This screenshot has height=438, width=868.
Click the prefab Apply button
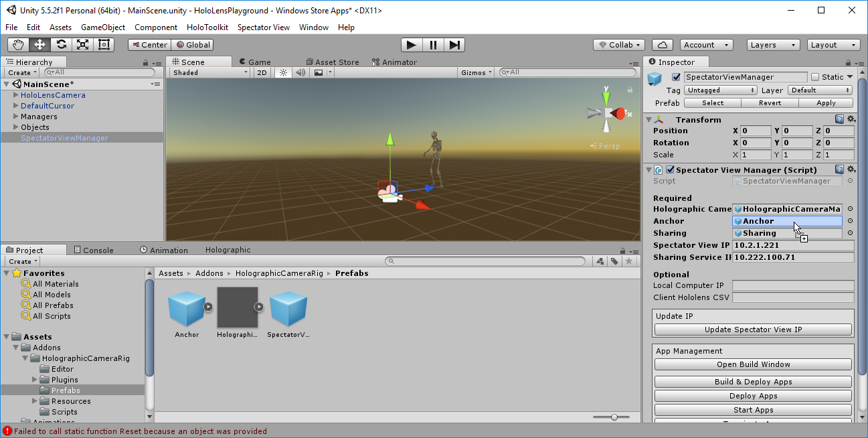(x=826, y=103)
